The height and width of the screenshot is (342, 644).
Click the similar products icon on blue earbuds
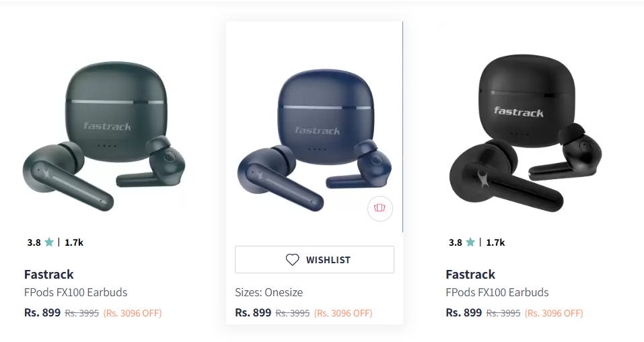pos(380,209)
